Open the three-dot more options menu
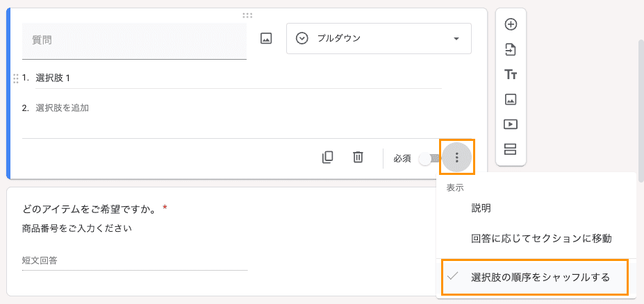 pyautogui.click(x=456, y=158)
